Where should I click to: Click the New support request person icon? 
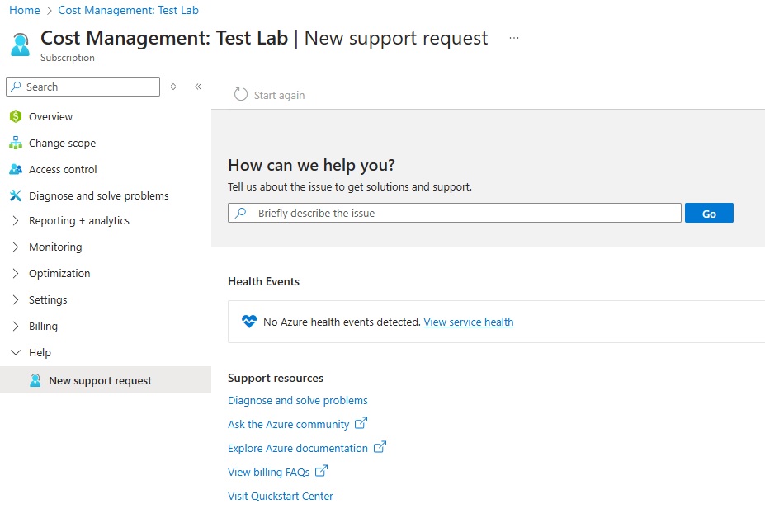[35, 380]
